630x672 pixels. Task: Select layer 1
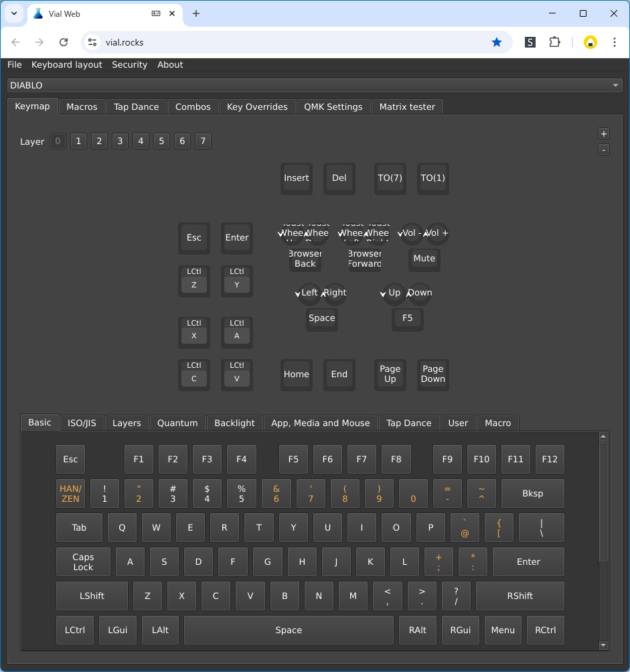click(x=78, y=141)
